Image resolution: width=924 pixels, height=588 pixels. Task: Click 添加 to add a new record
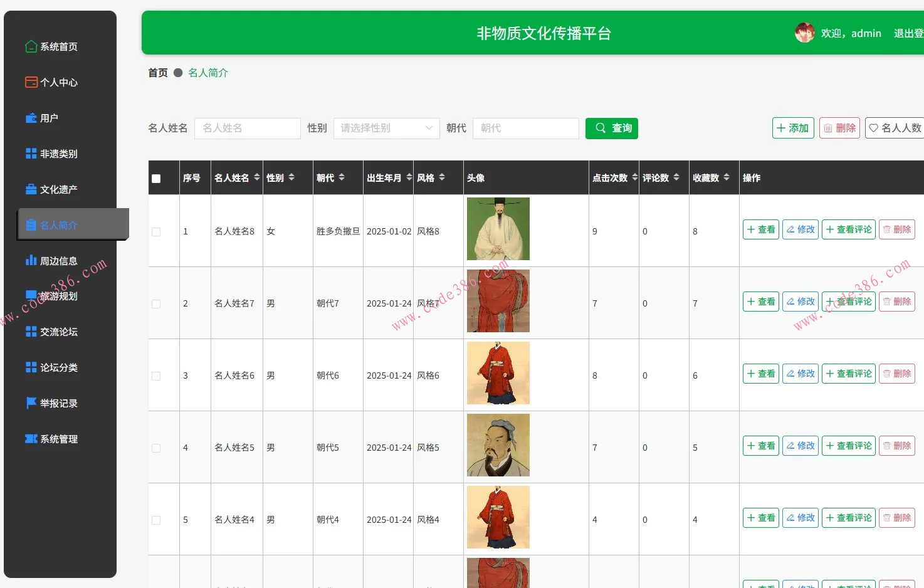click(792, 128)
